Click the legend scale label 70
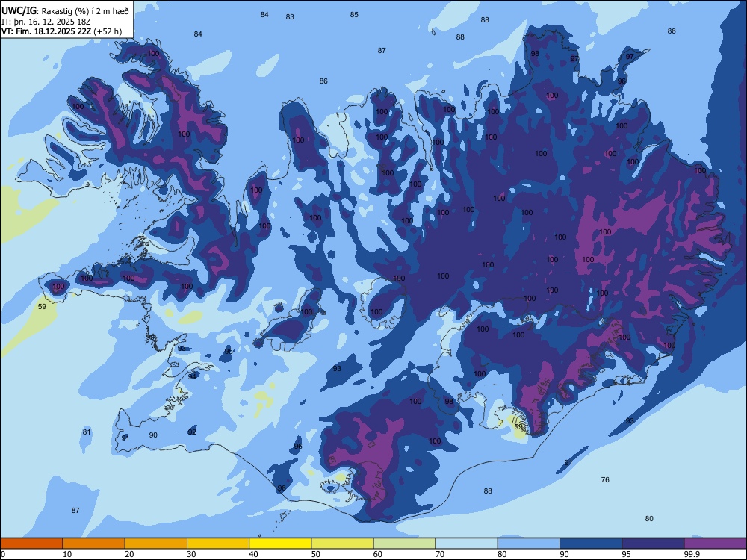The image size is (747, 560). pos(440,554)
